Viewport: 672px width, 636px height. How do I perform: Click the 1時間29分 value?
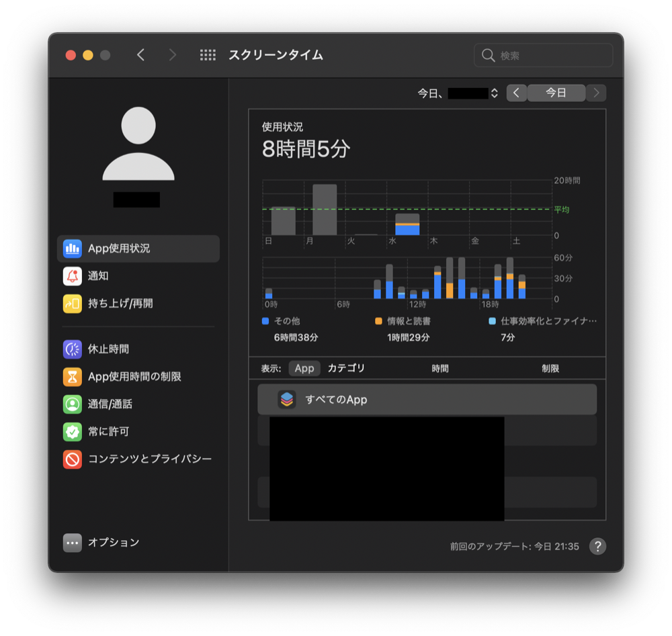click(409, 338)
